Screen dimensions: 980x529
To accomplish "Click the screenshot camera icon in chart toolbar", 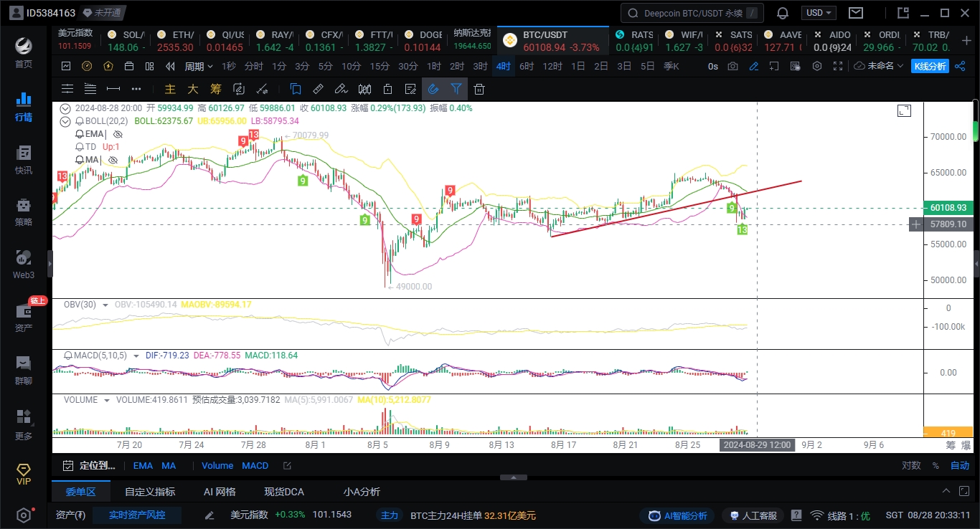I will pos(732,66).
